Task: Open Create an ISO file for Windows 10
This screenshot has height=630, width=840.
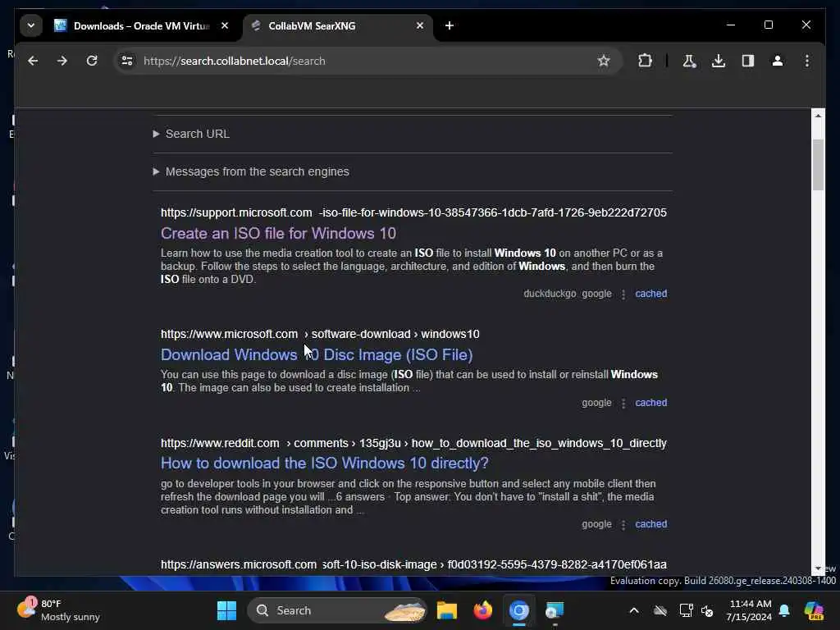Action: pos(278,234)
